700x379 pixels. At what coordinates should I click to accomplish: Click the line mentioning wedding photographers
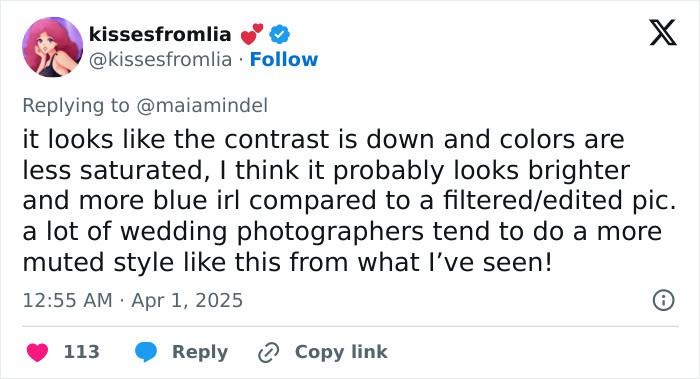(x=342, y=232)
